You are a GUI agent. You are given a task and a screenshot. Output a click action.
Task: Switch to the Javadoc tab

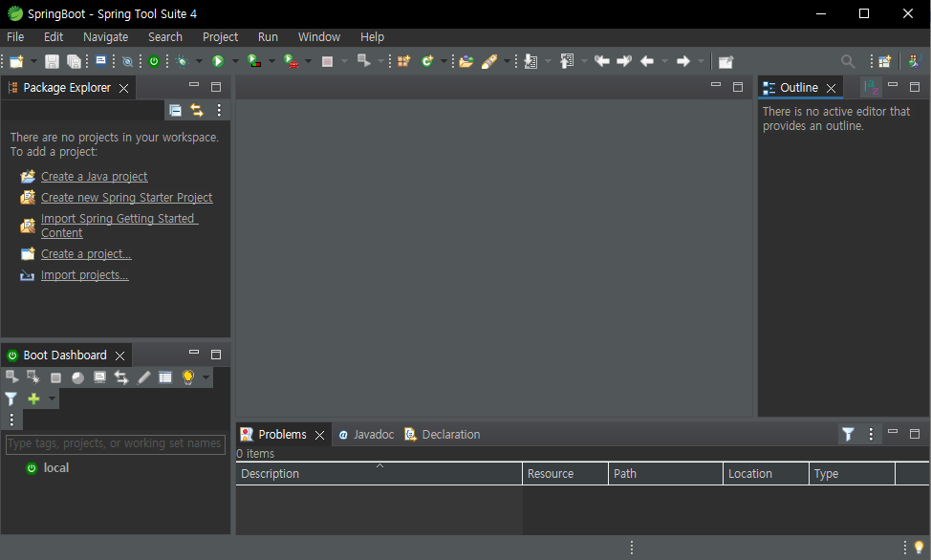click(366, 435)
